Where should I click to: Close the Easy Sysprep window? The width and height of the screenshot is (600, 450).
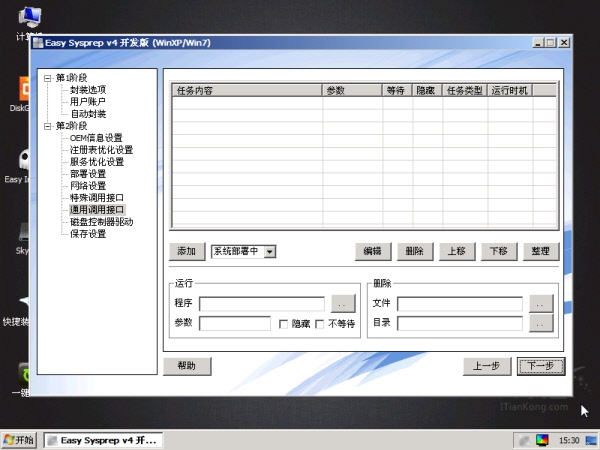pos(564,43)
